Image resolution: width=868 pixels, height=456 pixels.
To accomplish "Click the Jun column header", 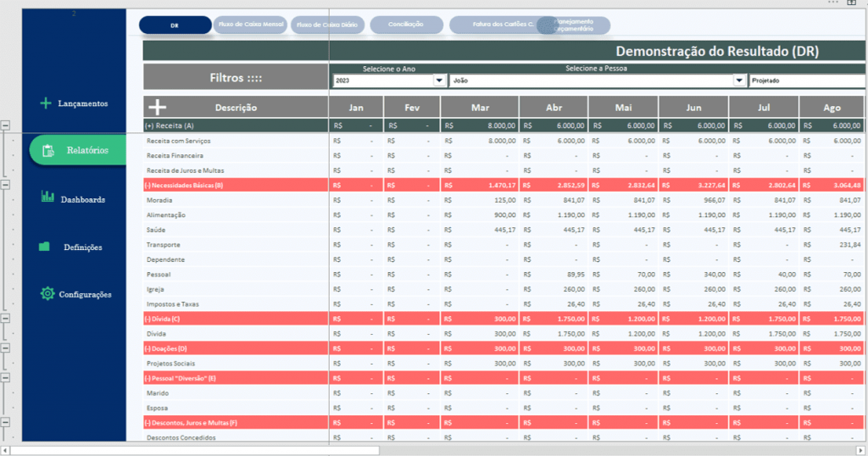I will pyautogui.click(x=693, y=108).
